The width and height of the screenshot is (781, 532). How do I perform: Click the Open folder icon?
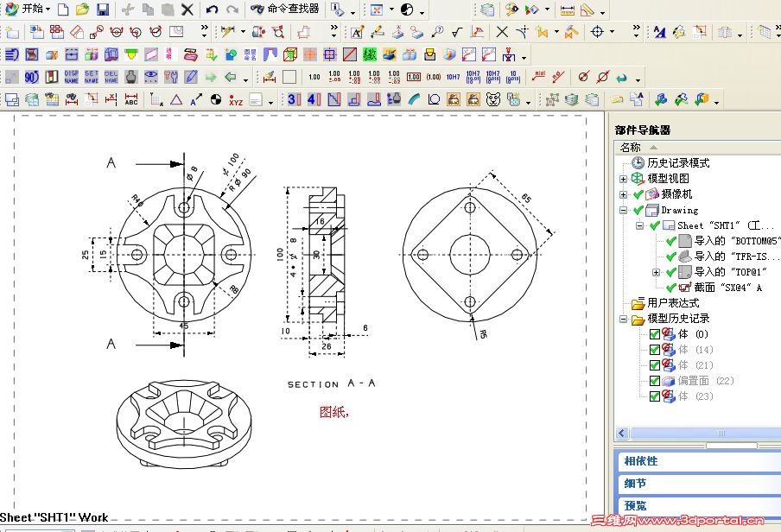(83, 9)
